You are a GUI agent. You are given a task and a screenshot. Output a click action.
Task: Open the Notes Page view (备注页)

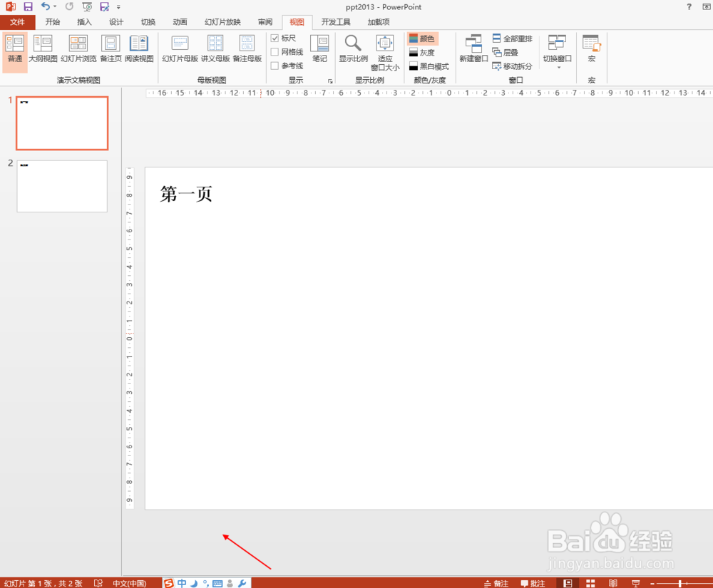tap(111, 50)
